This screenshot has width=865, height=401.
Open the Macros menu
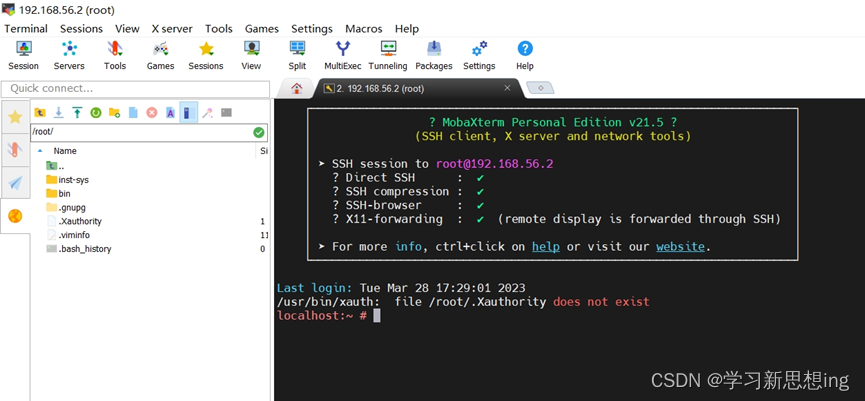pos(364,29)
